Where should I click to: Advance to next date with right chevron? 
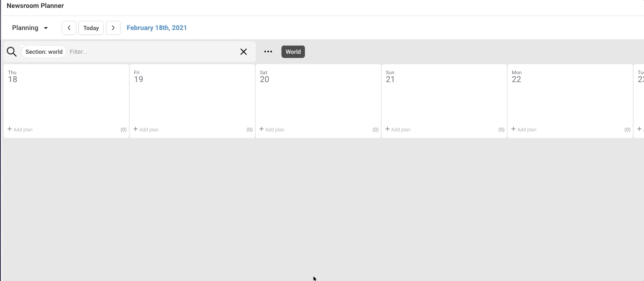[x=113, y=28]
